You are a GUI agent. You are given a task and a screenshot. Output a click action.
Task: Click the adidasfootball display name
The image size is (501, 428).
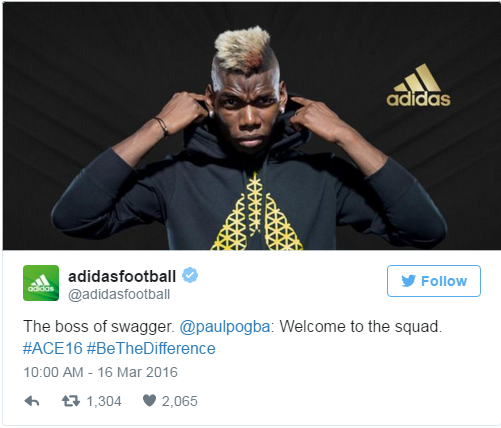[x=122, y=276]
